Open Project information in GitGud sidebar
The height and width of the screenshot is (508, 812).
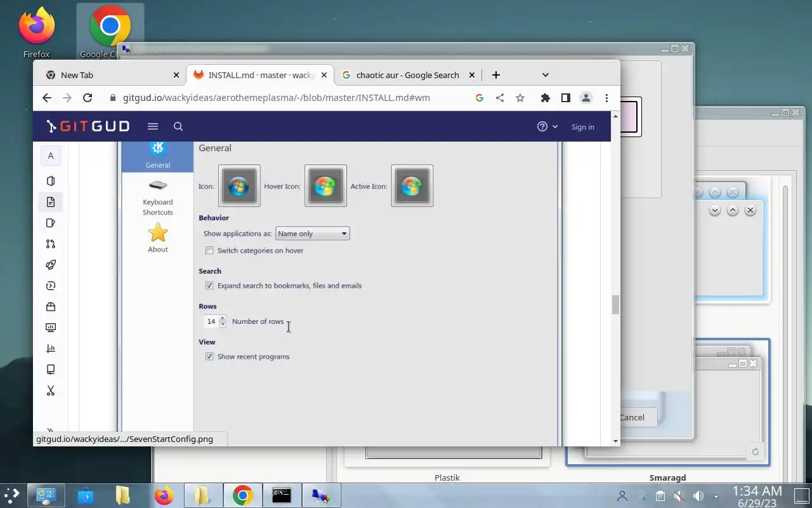pos(51,181)
